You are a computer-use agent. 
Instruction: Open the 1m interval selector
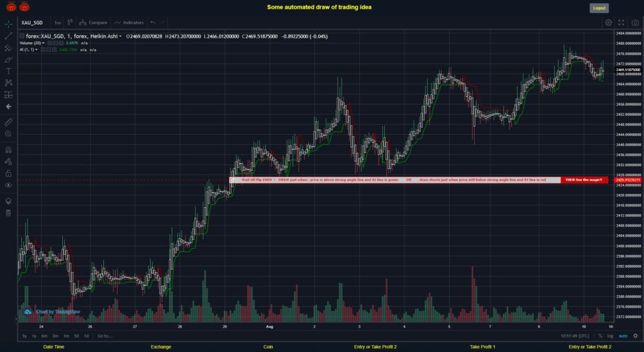point(58,23)
